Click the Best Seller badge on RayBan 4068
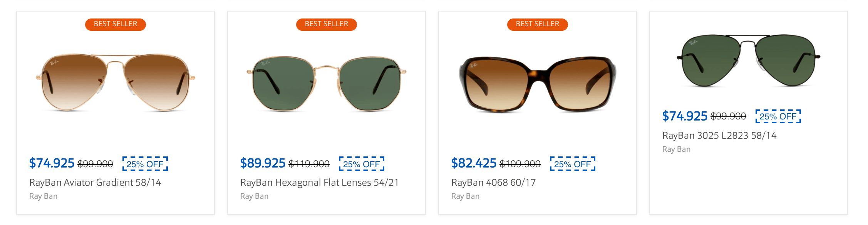This screenshot has height=225, width=868. tap(538, 24)
